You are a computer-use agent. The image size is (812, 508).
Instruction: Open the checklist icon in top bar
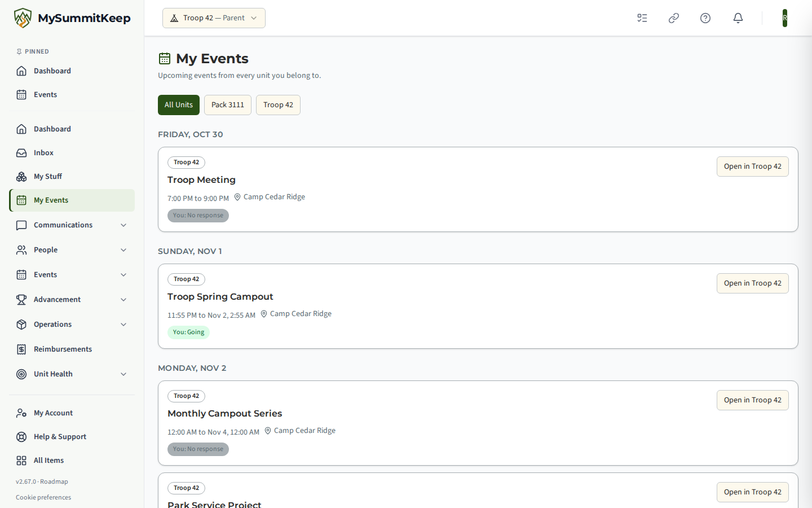(642, 18)
